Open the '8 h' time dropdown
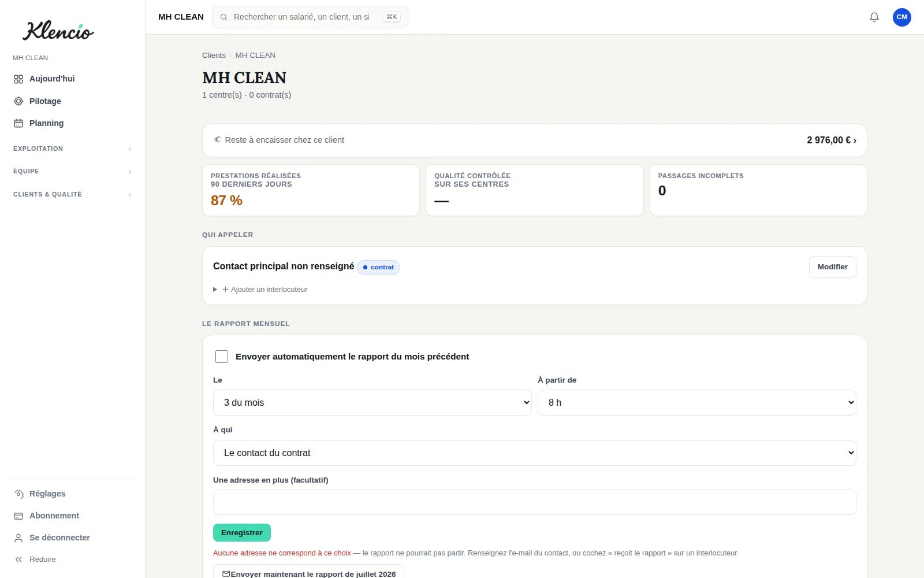 [x=697, y=403]
